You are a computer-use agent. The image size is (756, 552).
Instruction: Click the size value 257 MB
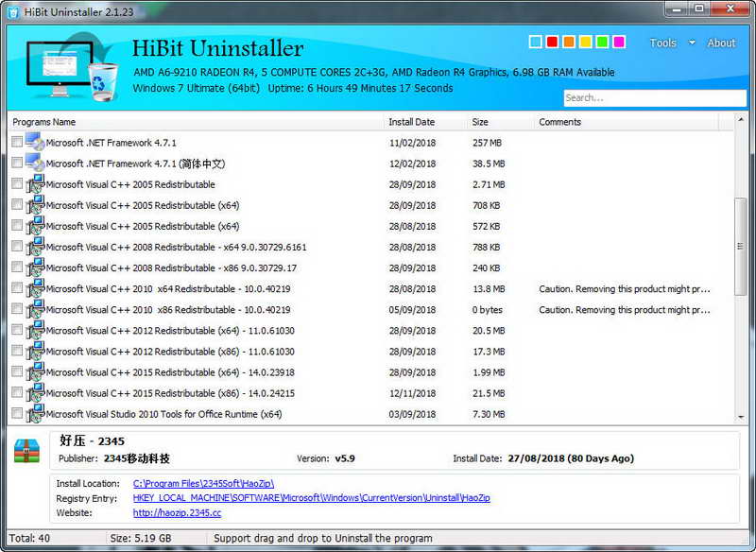(x=487, y=143)
